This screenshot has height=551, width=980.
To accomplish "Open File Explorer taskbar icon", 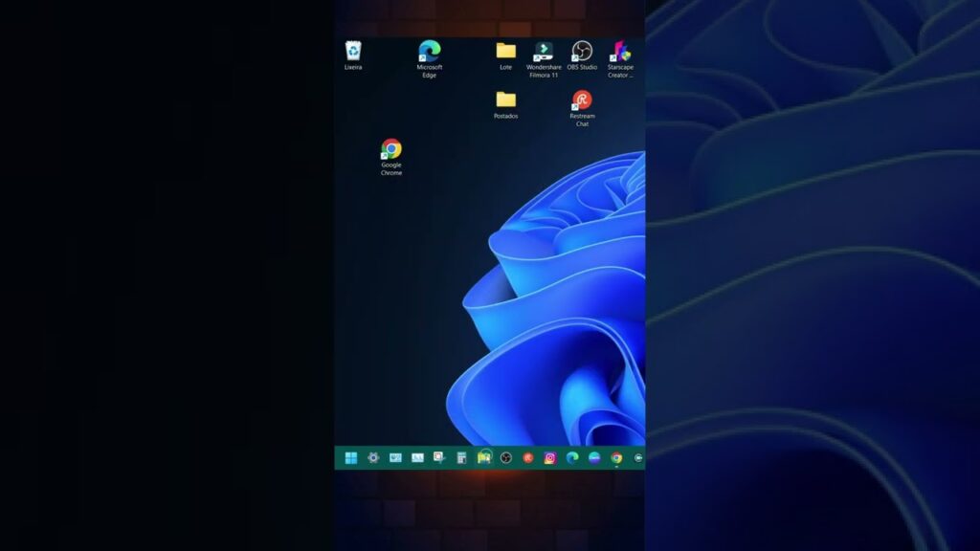I will 483,458.
